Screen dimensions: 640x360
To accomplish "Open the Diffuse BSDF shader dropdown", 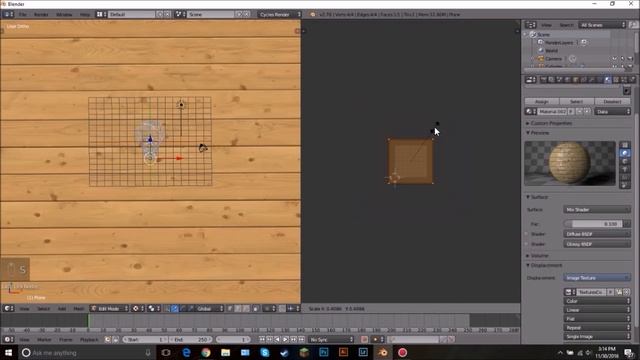I will tap(597, 234).
